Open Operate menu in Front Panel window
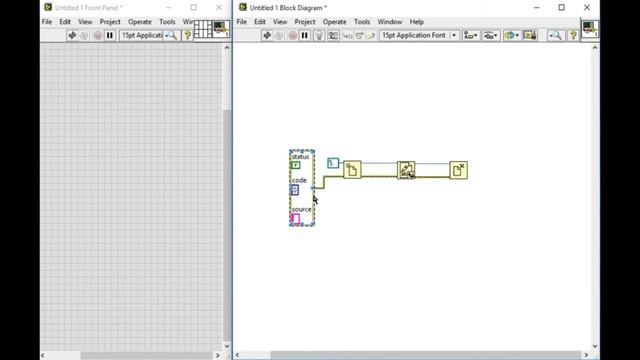Screen dimensions: 640x360 click(x=140, y=22)
